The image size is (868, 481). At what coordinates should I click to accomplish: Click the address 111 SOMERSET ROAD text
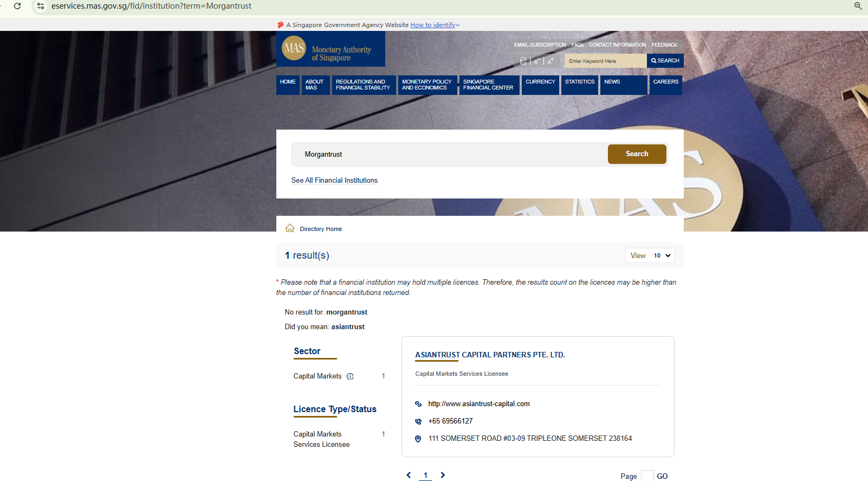click(x=530, y=439)
